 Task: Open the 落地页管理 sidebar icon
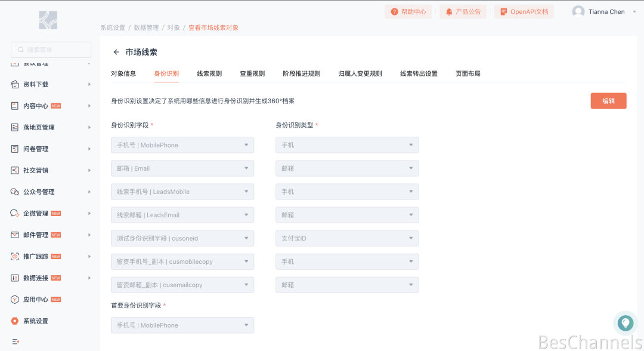click(x=15, y=127)
